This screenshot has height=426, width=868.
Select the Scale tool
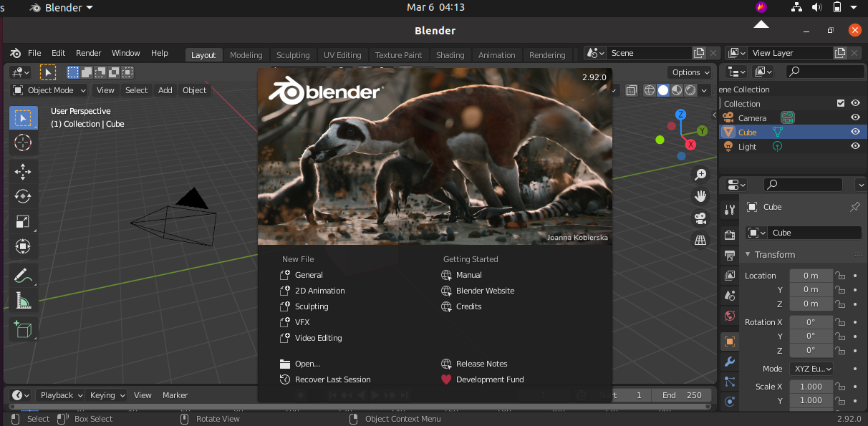pyautogui.click(x=23, y=222)
